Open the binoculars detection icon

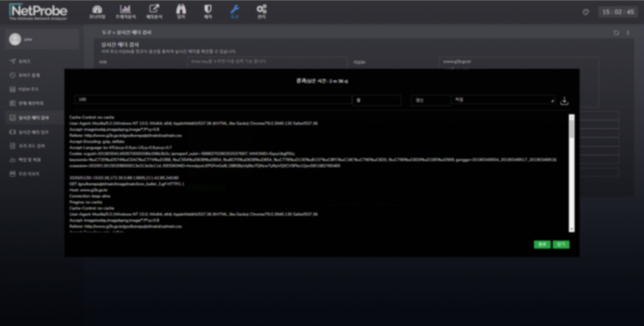coord(181,11)
